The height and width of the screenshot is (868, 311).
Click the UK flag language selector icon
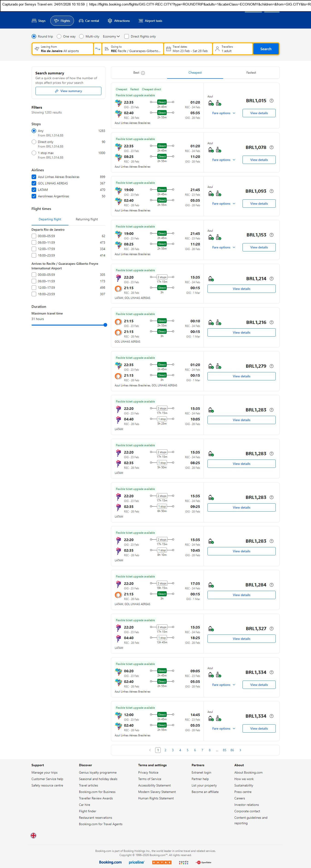pyautogui.click(x=33, y=835)
